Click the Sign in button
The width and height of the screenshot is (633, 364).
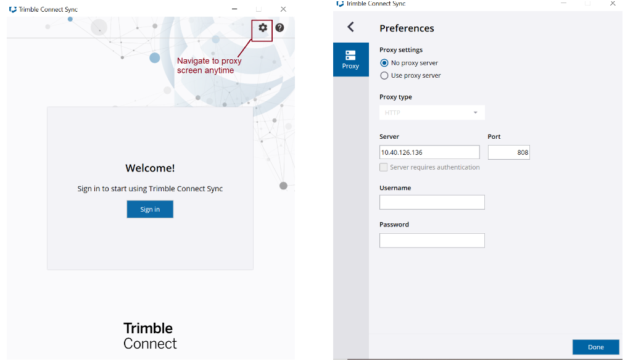[150, 209]
